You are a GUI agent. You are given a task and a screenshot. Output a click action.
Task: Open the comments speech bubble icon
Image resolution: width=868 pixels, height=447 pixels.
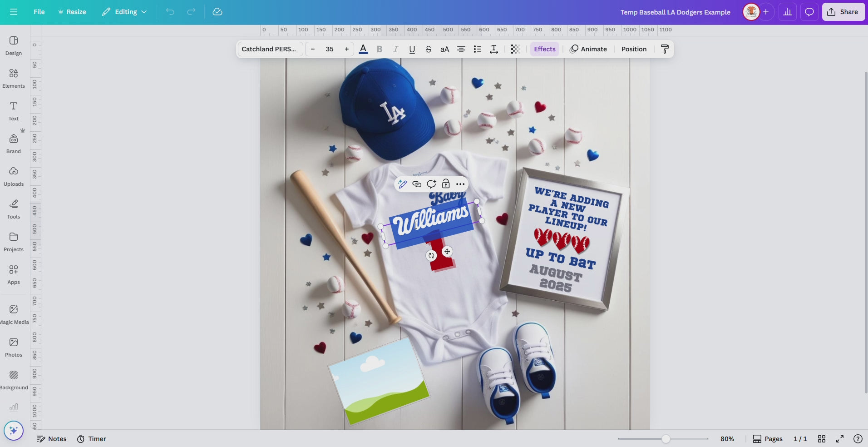[x=809, y=12]
